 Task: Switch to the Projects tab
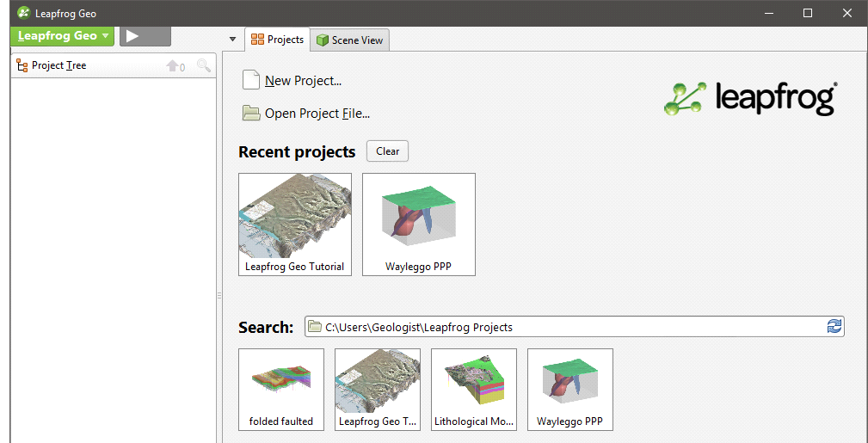pyautogui.click(x=277, y=40)
